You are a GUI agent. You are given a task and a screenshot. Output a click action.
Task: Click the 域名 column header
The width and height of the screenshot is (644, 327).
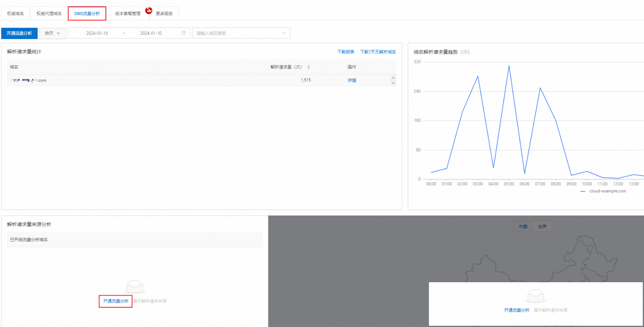[x=14, y=67]
